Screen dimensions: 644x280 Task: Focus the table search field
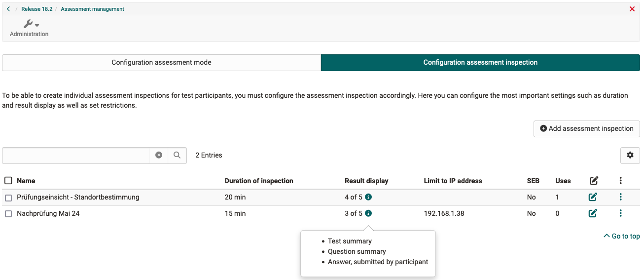point(76,155)
